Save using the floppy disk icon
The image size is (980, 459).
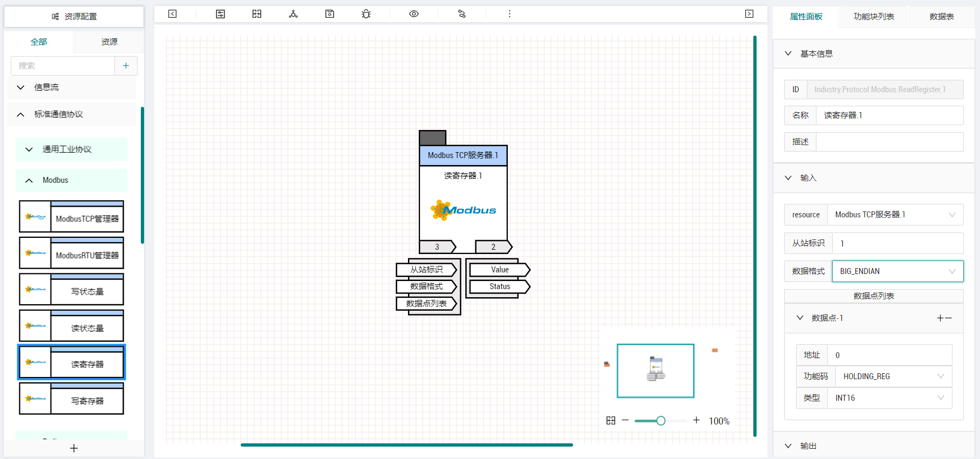(x=330, y=14)
